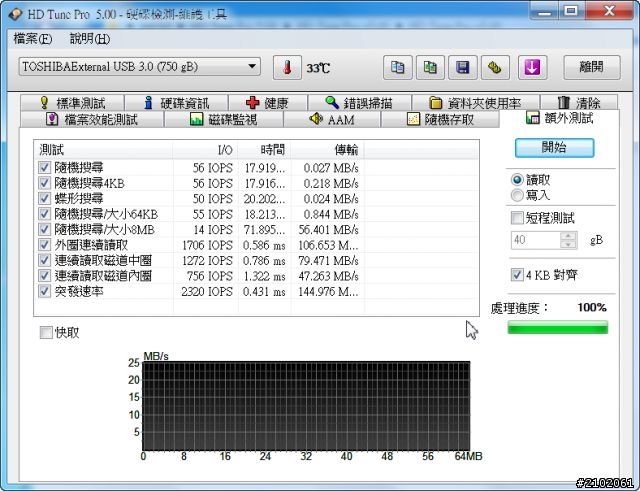Sort by the 傳輸 column header

(328, 150)
